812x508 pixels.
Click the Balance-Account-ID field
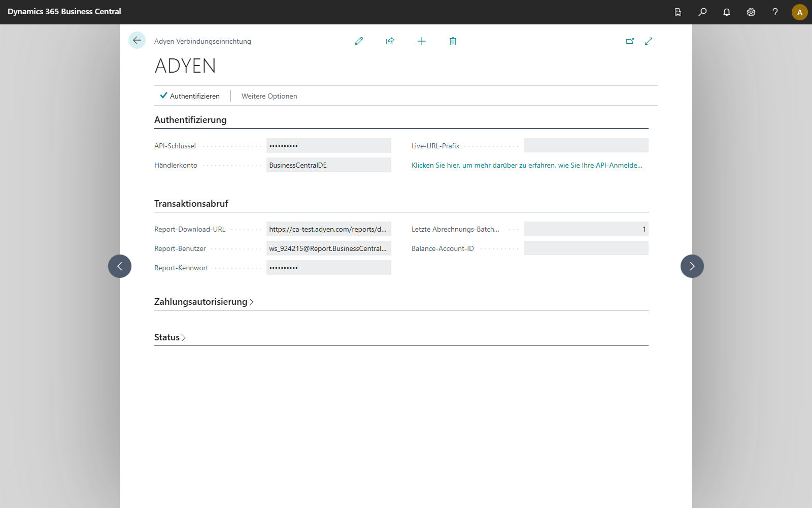[x=586, y=248]
